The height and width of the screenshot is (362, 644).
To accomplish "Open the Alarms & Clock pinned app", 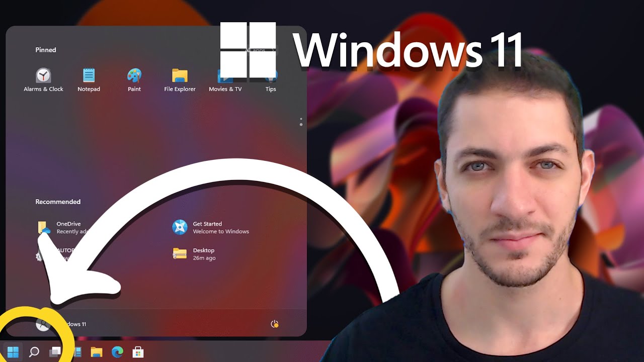I will [x=43, y=80].
